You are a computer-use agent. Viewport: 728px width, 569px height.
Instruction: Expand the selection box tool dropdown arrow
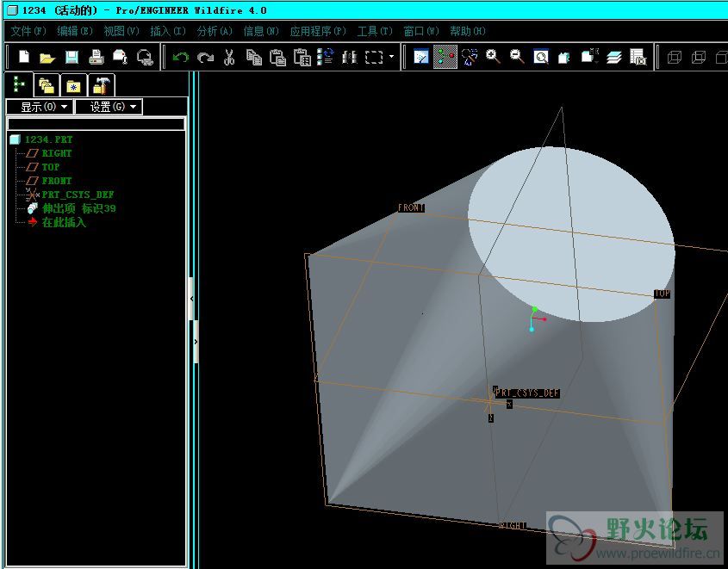(392, 57)
